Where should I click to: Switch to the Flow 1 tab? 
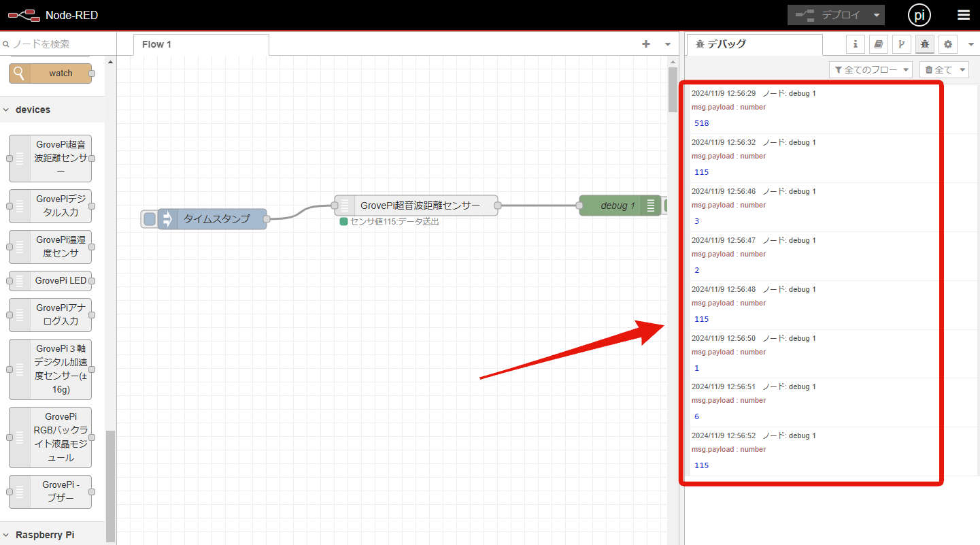point(156,44)
